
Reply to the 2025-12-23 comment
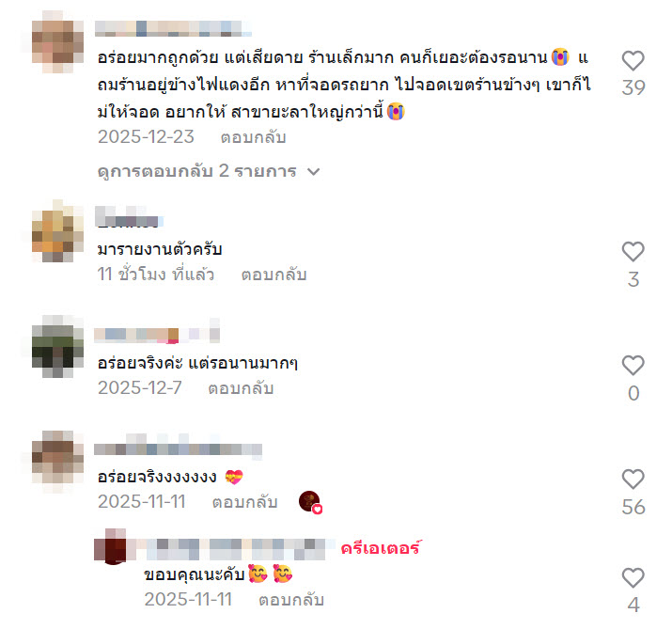tap(253, 137)
